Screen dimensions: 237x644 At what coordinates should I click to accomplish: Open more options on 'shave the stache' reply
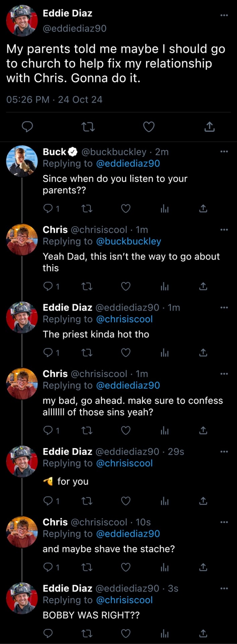coord(224,522)
